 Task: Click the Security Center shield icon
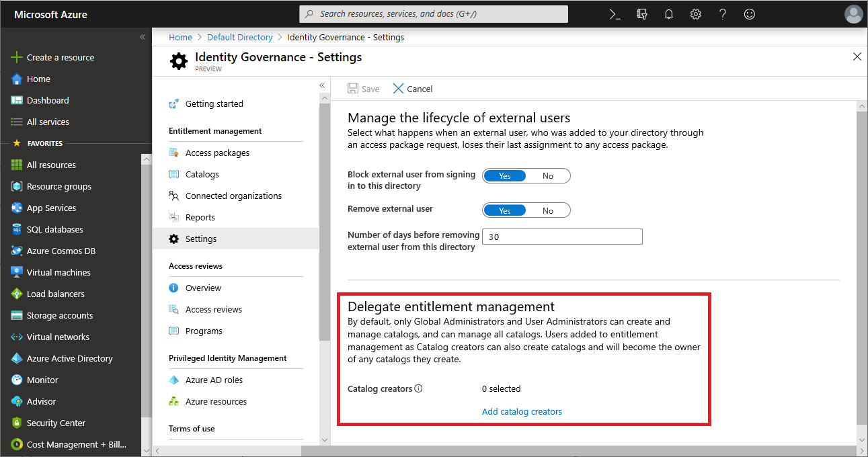[17, 423]
